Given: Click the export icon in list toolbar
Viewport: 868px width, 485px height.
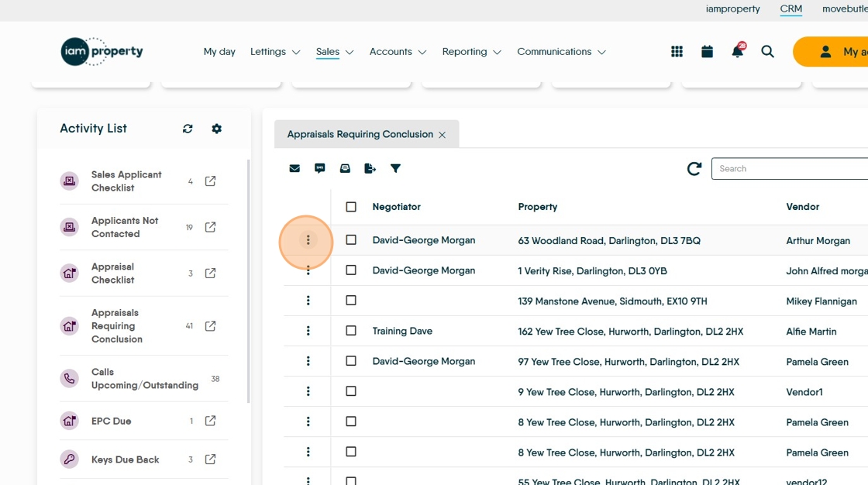Looking at the screenshot, I should pos(370,168).
